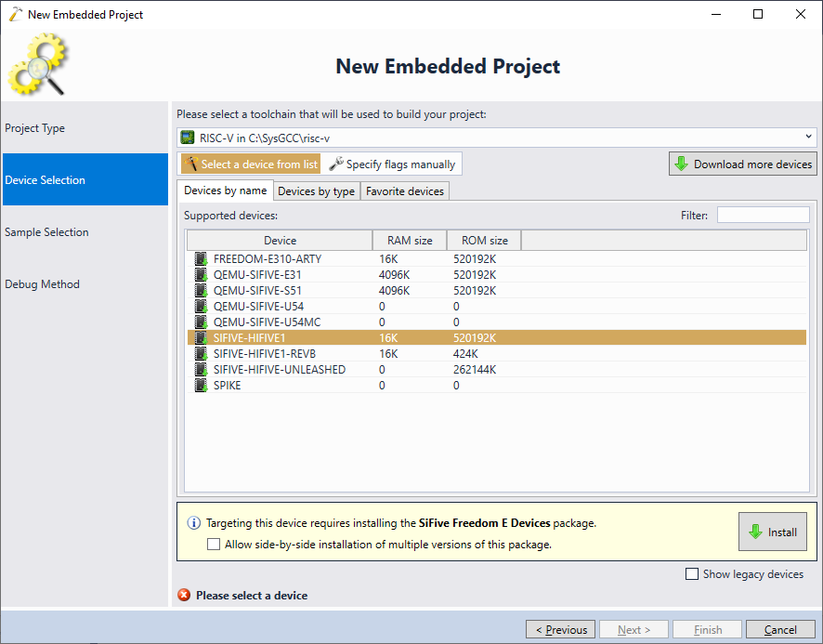
Task: Open the Favorite devices tab
Action: click(x=405, y=191)
